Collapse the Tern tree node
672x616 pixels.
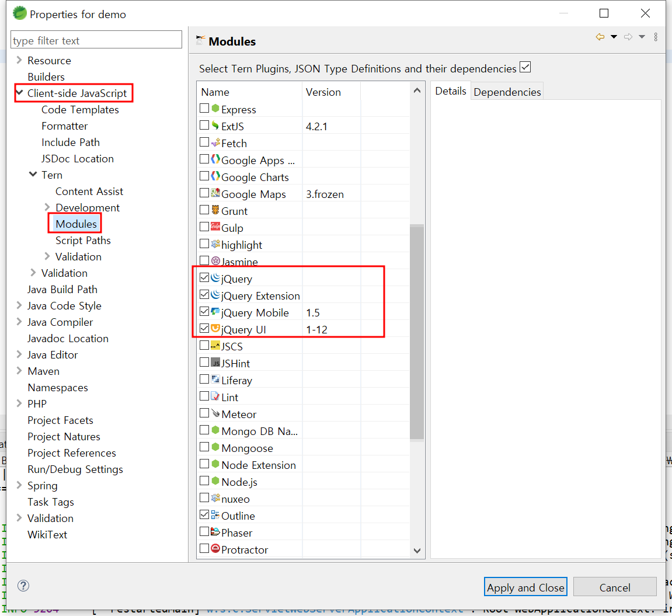[x=33, y=175]
